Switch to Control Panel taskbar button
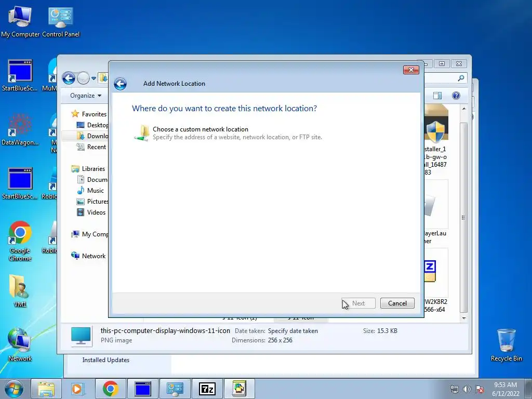The width and height of the screenshot is (532, 399). (175, 389)
